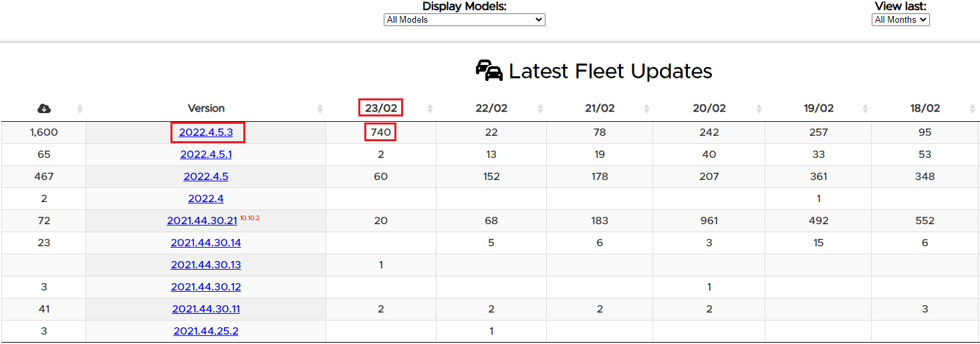Viewport: 980px width, 344px height.
Task: Follow the 2021.44.30.21 version link
Action: (x=202, y=221)
